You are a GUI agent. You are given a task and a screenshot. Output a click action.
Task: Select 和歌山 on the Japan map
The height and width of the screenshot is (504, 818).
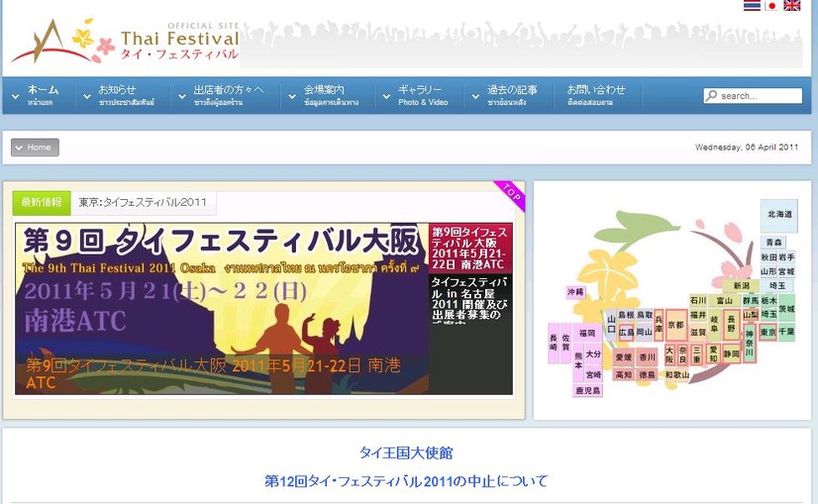click(676, 374)
